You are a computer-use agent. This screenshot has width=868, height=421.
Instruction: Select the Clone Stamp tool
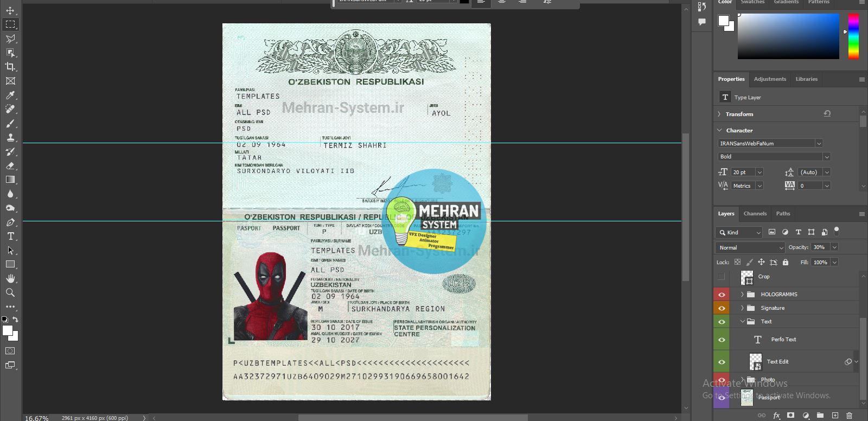[x=10, y=137]
